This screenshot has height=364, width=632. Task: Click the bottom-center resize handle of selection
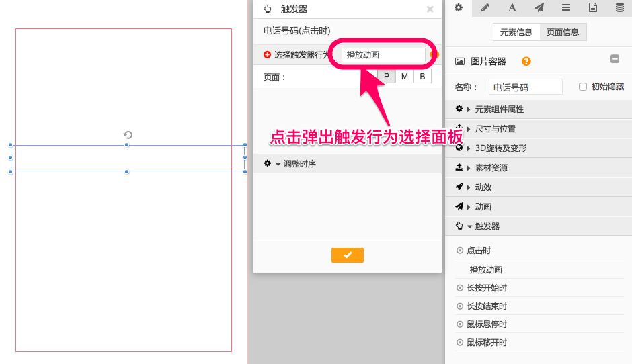tap(127, 171)
